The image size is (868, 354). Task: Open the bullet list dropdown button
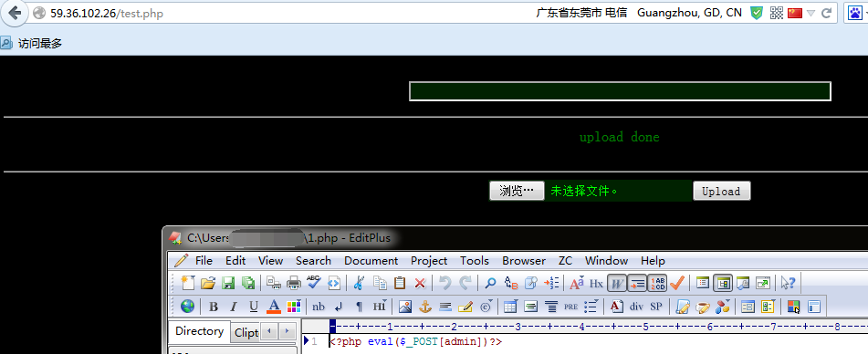point(591,306)
